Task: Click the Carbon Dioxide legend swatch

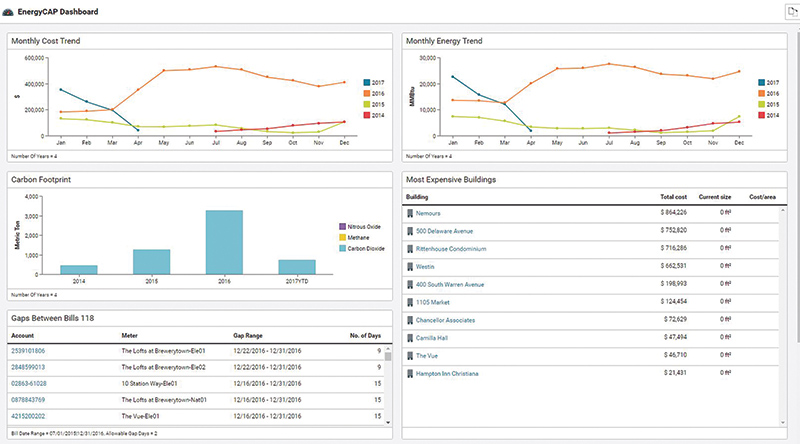Action: pos(342,249)
